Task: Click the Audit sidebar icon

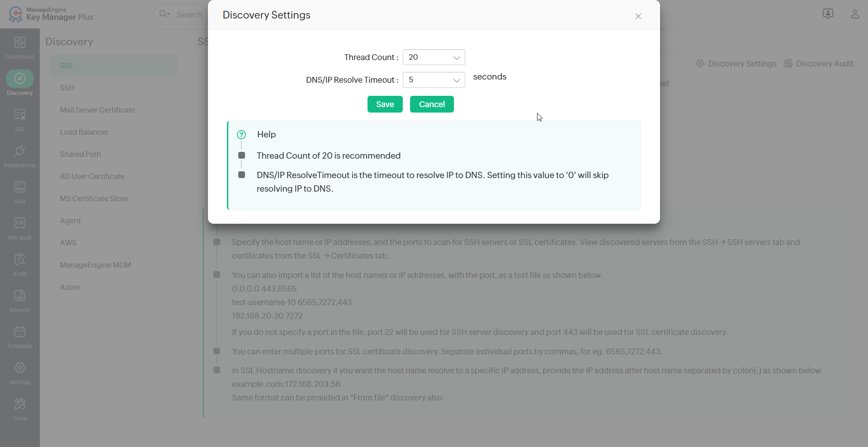Action: point(19,260)
